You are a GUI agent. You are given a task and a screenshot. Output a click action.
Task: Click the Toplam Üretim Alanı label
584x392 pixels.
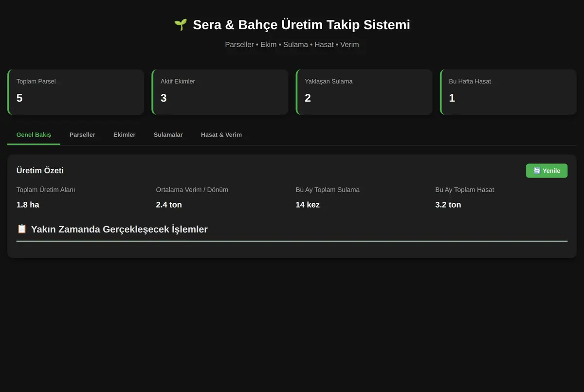click(46, 190)
